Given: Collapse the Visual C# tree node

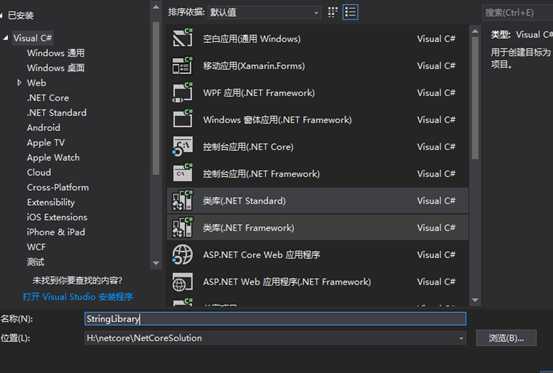Looking at the screenshot, I should tap(5, 38).
